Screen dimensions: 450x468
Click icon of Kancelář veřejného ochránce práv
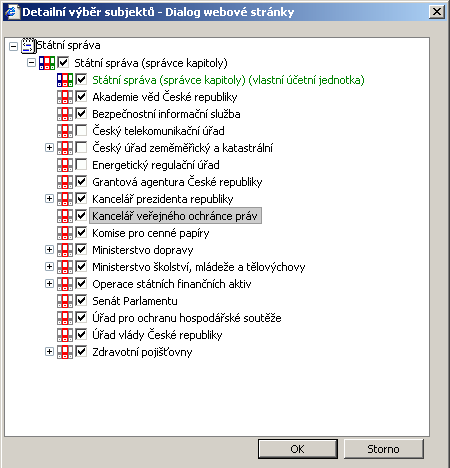click(65, 216)
